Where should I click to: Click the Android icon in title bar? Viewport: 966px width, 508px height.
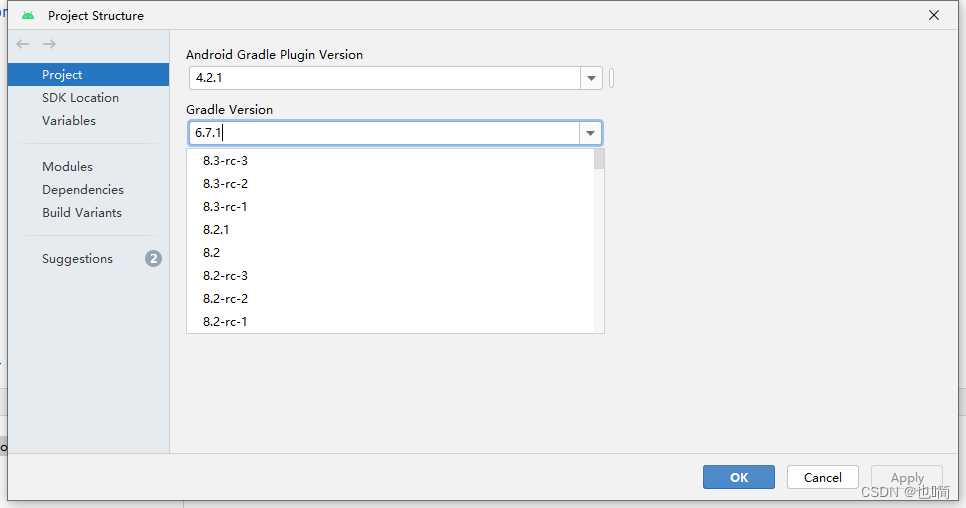point(28,15)
